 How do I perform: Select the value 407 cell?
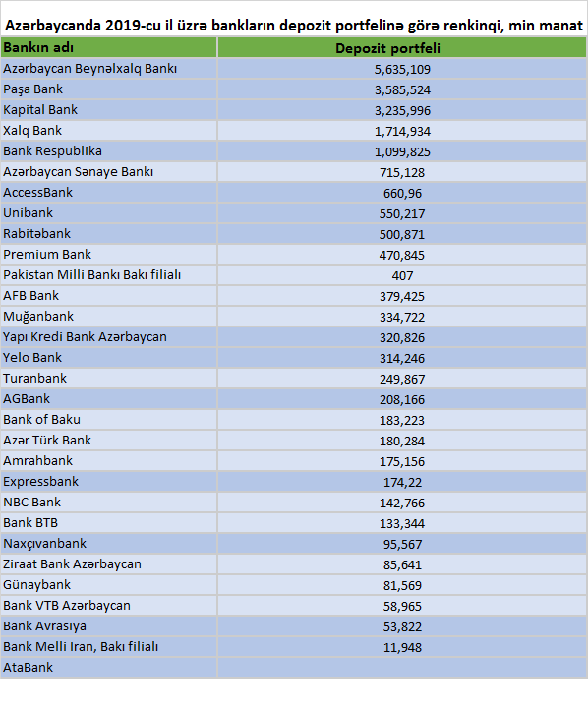click(x=402, y=275)
